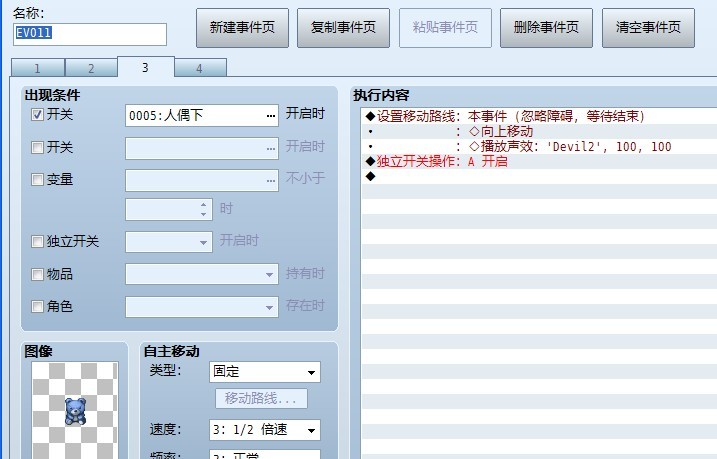Select the 播放声效 'Devil2' command line

tap(539, 147)
